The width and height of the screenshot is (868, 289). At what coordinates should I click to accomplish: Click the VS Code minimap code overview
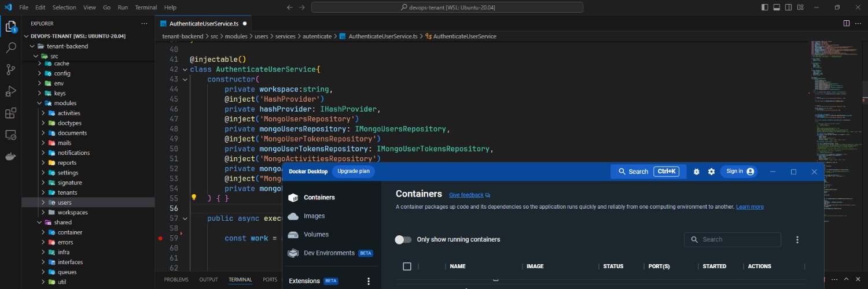pos(835,133)
